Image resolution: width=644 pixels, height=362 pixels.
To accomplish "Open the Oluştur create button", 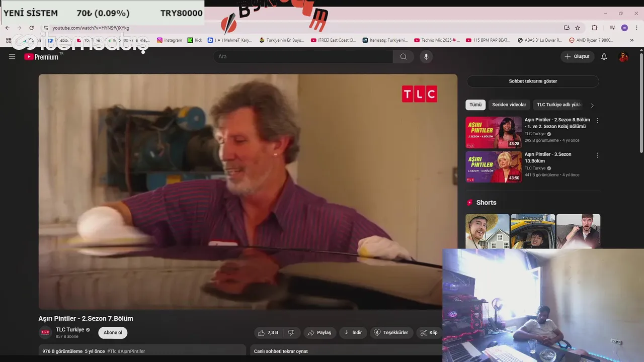I will click(x=577, y=57).
